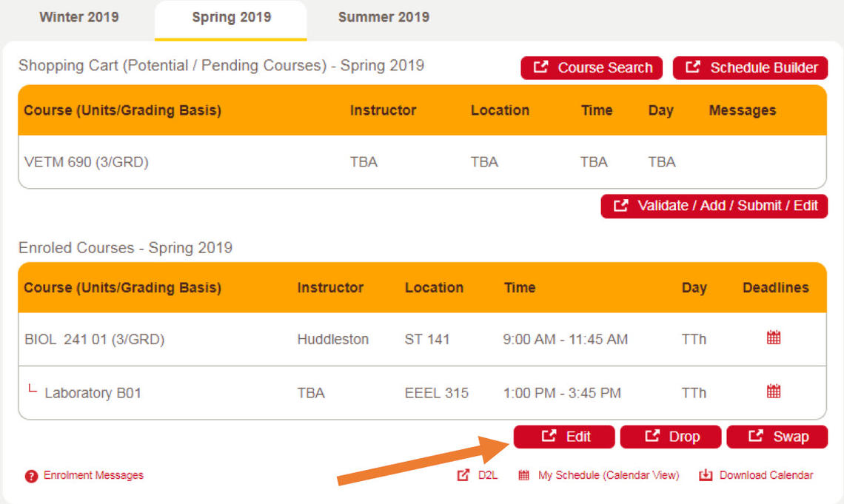Open the Summer 2019 tab
Viewport: 844px width, 504px height.
(384, 17)
